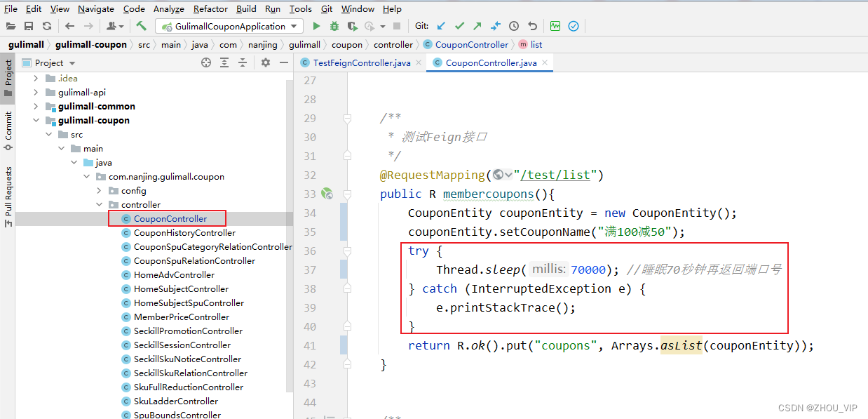868x419 pixels.
Task: Commit changes with Git checkmark icon
Action: point(459,26)
